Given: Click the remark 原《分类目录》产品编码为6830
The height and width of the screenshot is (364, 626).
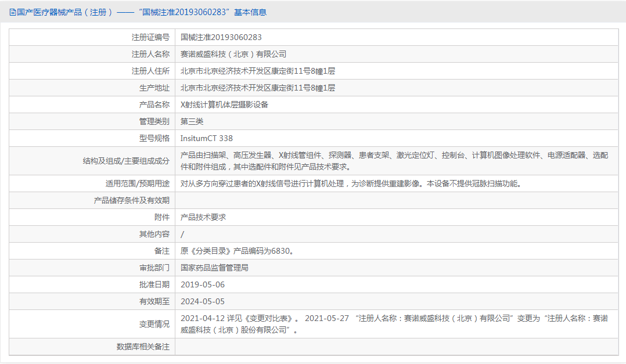Looking at the screenshot, I should click(x=237, y=251).
